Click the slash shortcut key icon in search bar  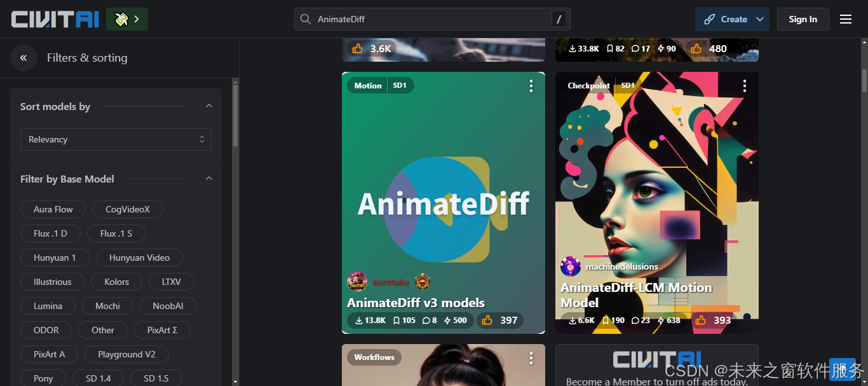pyautogui.click(x=559, y=19)
